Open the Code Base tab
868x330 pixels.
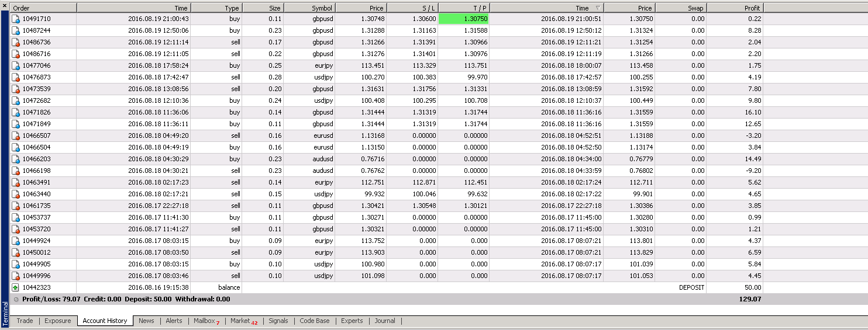click(315, 321)
